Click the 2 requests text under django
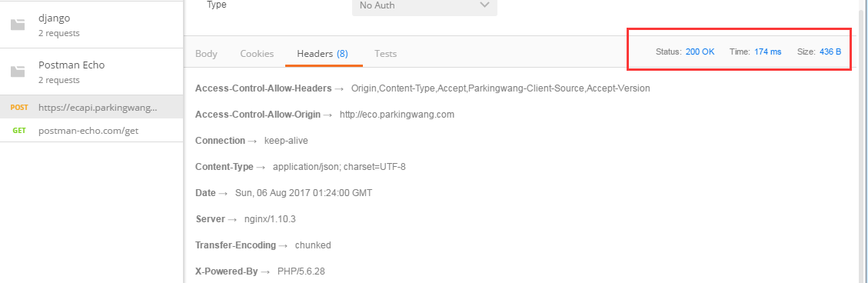 (x=59, y=33)
